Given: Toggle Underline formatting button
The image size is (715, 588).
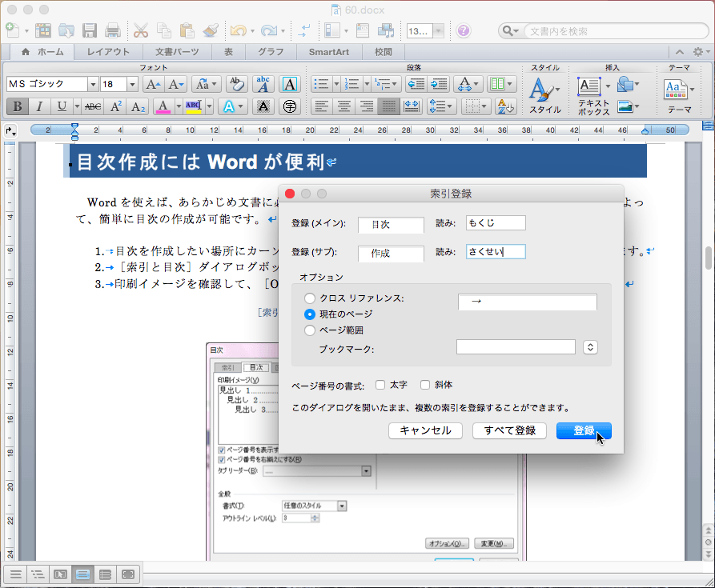Looking at the screenshot, I should [x=62, y=106].
